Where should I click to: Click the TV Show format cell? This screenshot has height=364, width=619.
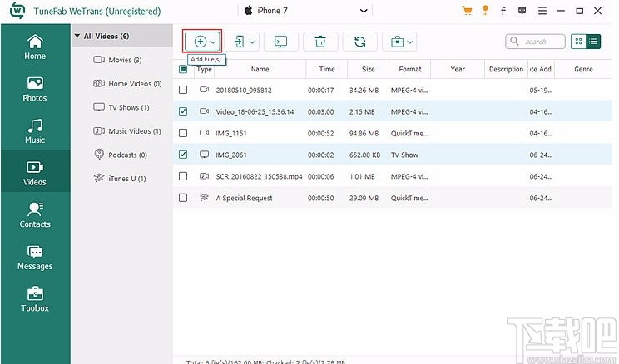click(404, 155)
